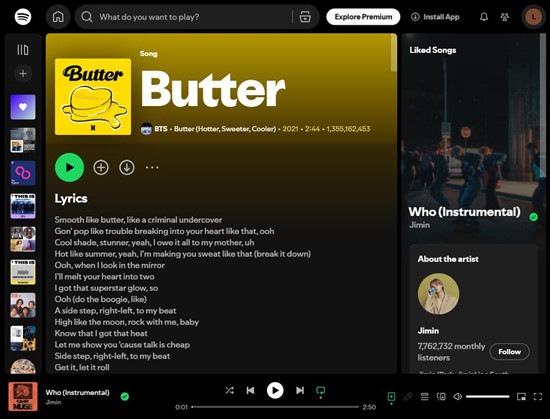This screenshot has width=550, height=419.
Task: Open the notifications bell
Action: click(484, 16)
